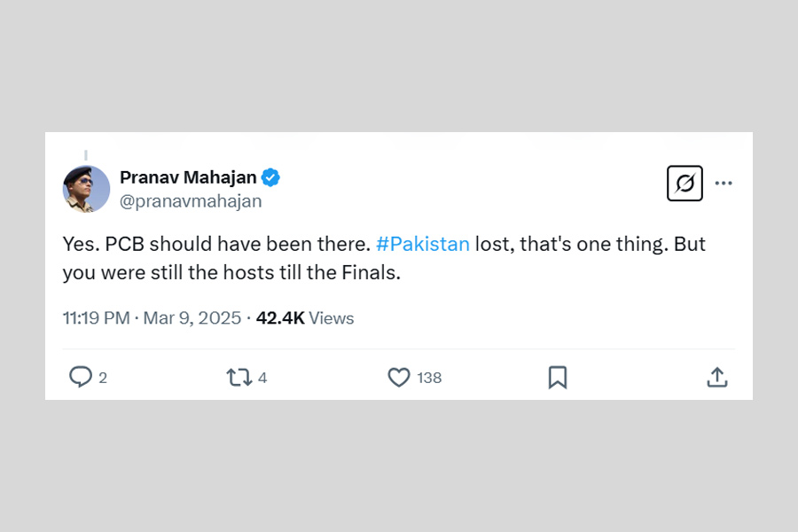Click the Mar 9, 2025 date
798x532 pixels.
[x=192, y=318]
